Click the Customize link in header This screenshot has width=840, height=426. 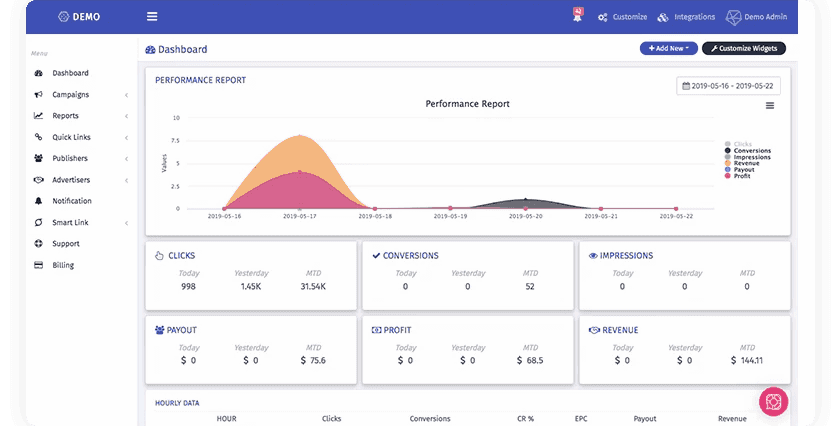point(630,17)
